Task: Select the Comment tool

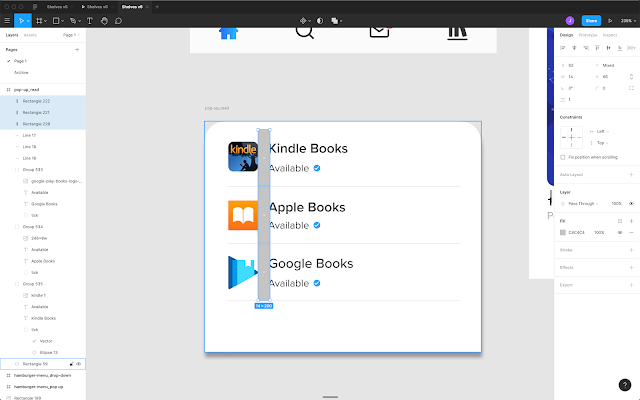Action: (x=118, y=21)
